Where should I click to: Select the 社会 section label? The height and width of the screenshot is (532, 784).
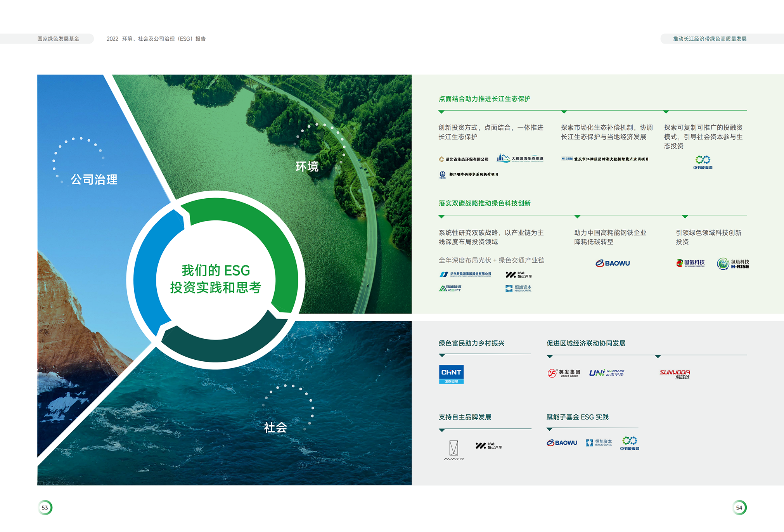pos(275,428)
